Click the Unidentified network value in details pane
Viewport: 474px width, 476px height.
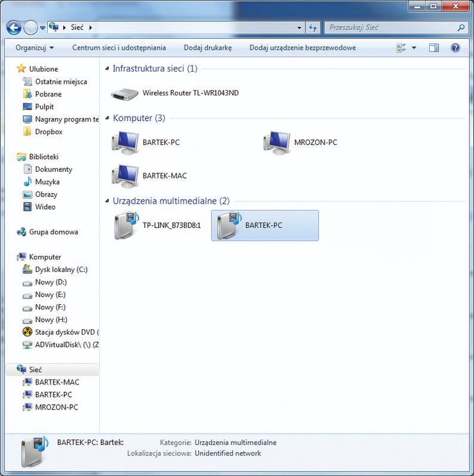(227, 453)
